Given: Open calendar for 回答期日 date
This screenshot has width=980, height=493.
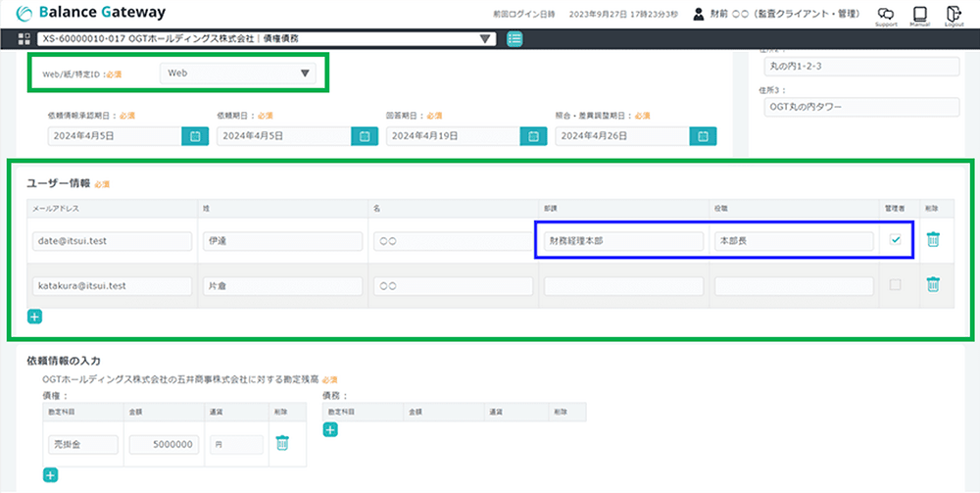Looking at the screenshot, I should [x=533, y=136].
